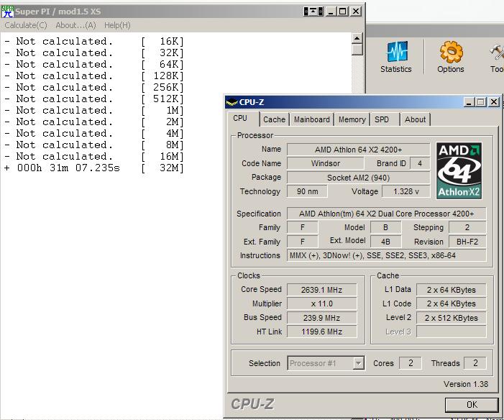Click the 'Not calculated' 16K line

[94, 42]
